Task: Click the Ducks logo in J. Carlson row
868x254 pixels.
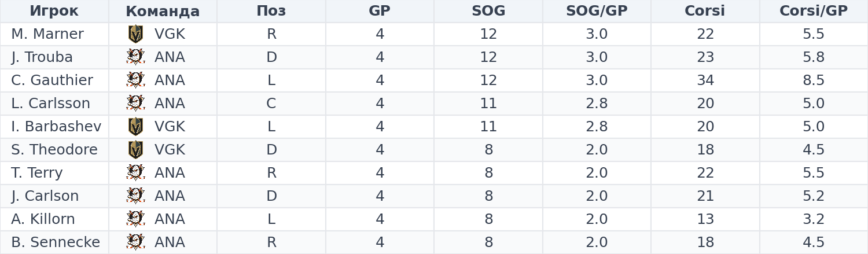Action: coord(135,196)
